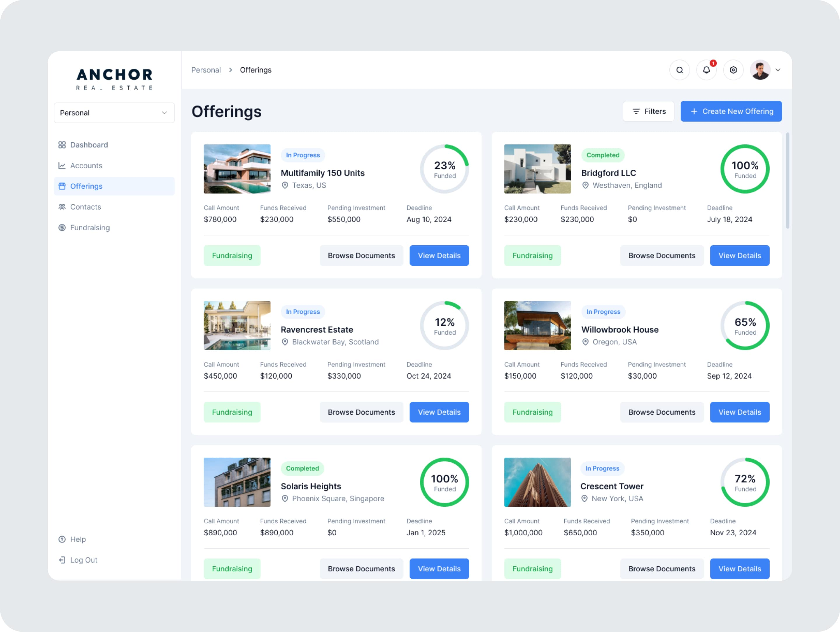View Details for Willowbrook House
The image size is (840, 632).
(740, 412)
